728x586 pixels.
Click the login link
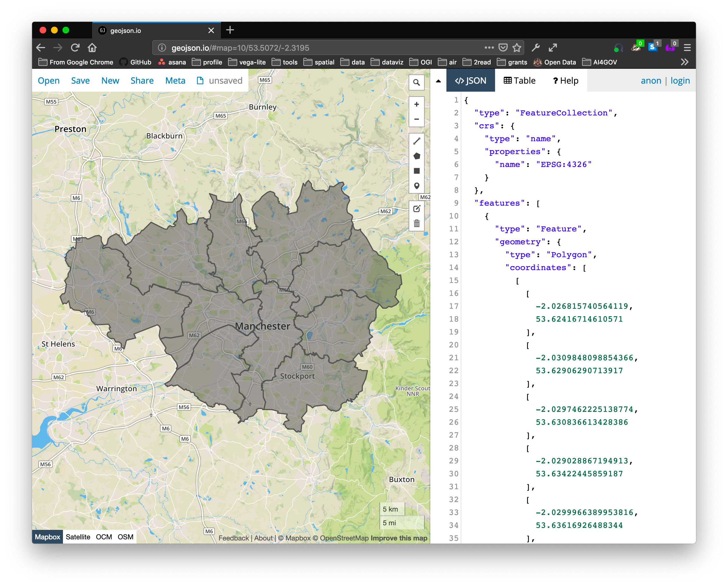point(680,80)
